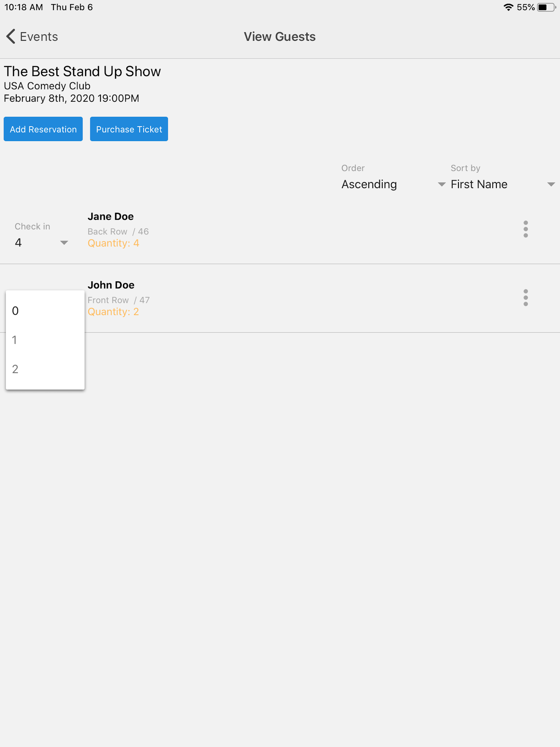Tap the battery indicator icon
Viewport: 560px width, 747px height.
coord(547,7)
